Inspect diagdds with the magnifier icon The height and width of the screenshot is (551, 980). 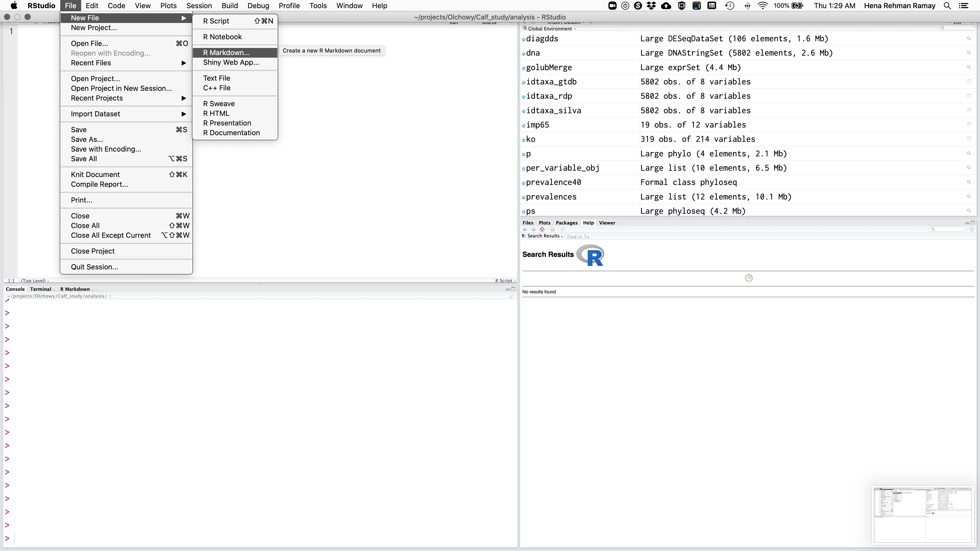click(x=969, y=39)
